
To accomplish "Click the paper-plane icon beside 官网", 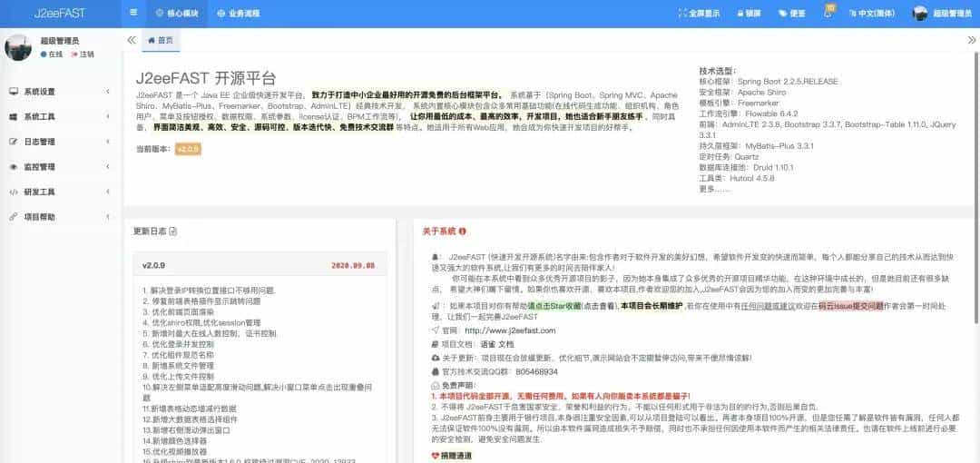I will point(436,330).
